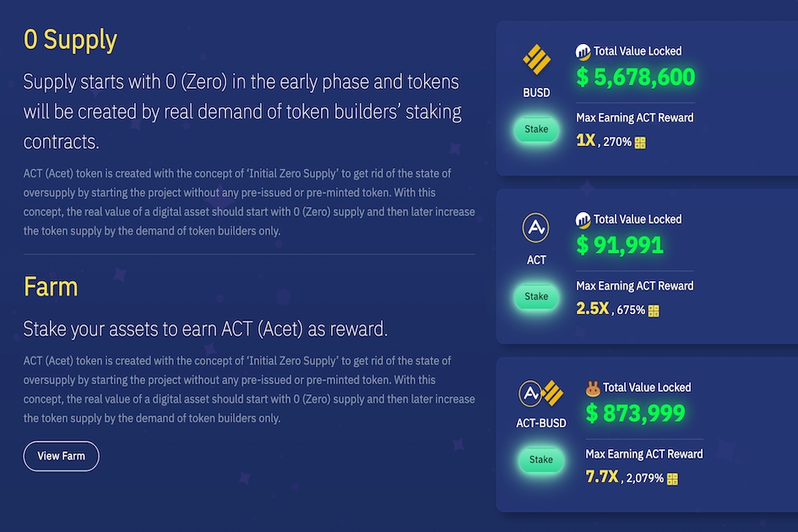Open the calculator icon next to 2,079%
The width and height of the screenshot is (798, 532).
[672, 479]
